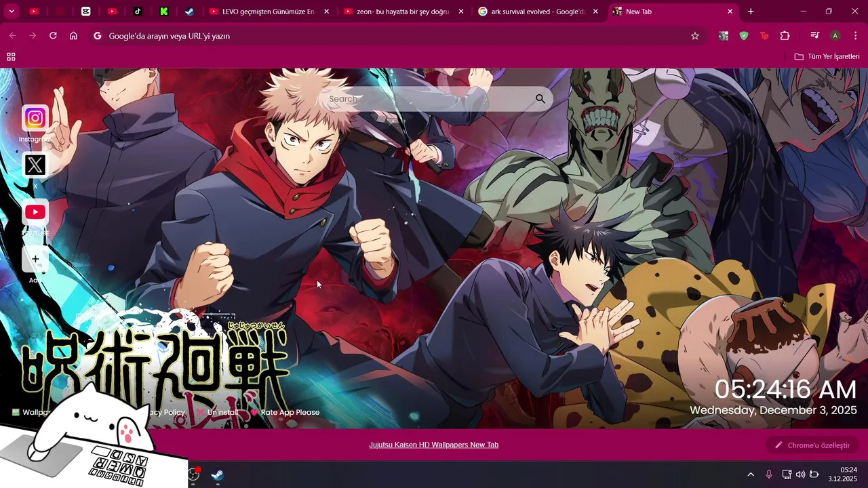Switch to the pinned CapCut tab
Screen dimensions: 868x488
85,12
